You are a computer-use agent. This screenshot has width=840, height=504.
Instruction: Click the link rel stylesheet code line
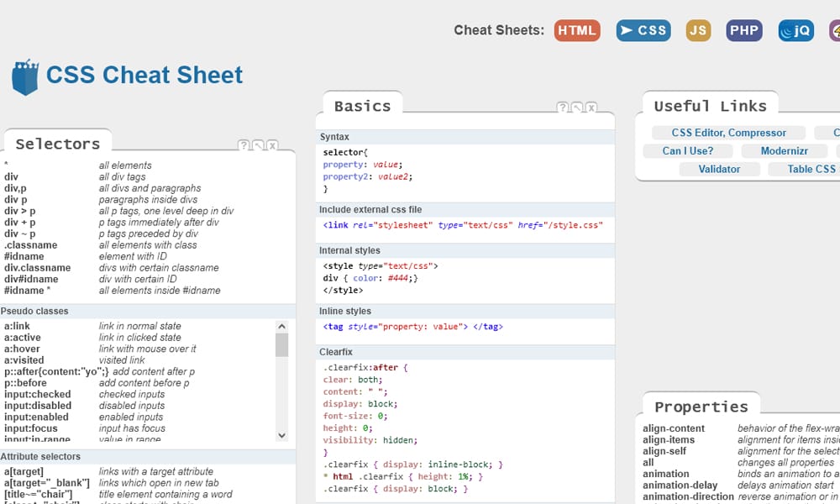click(463, 225)
